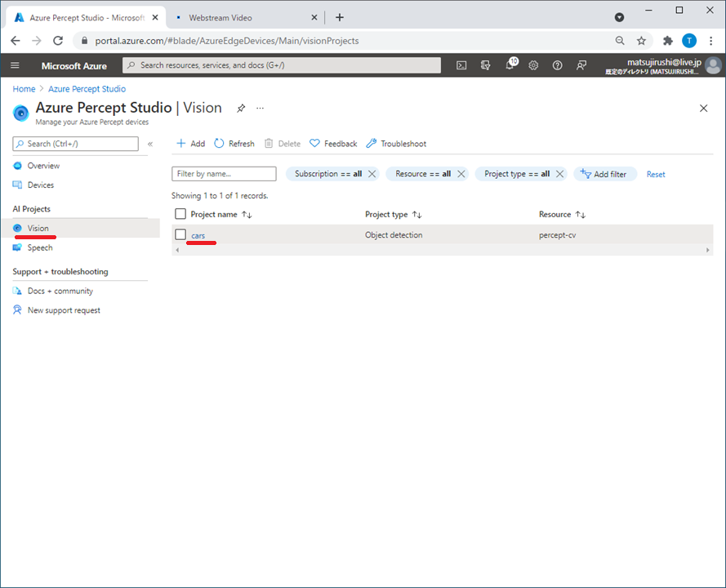Click the Object detection cell
726x588 pixels.
tap(394, 234)
